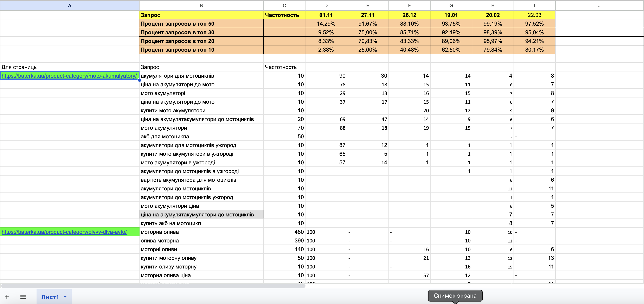The image size is (644, 304).
Task: Select cell купити мото акумулятори в ужгороді
Action: (201, 154)
